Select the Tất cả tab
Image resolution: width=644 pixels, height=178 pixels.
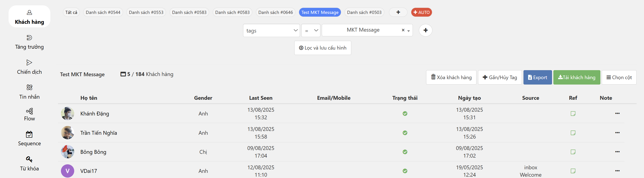pos(71,12)
